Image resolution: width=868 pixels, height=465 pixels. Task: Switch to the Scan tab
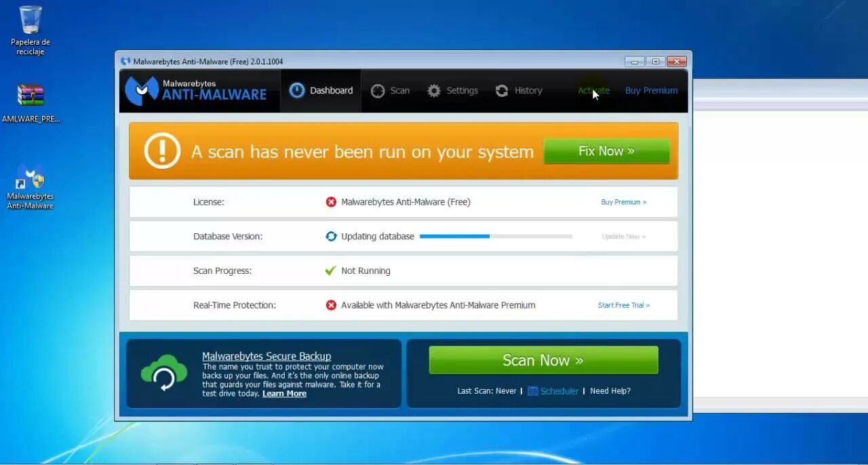[x=391, y=91]
